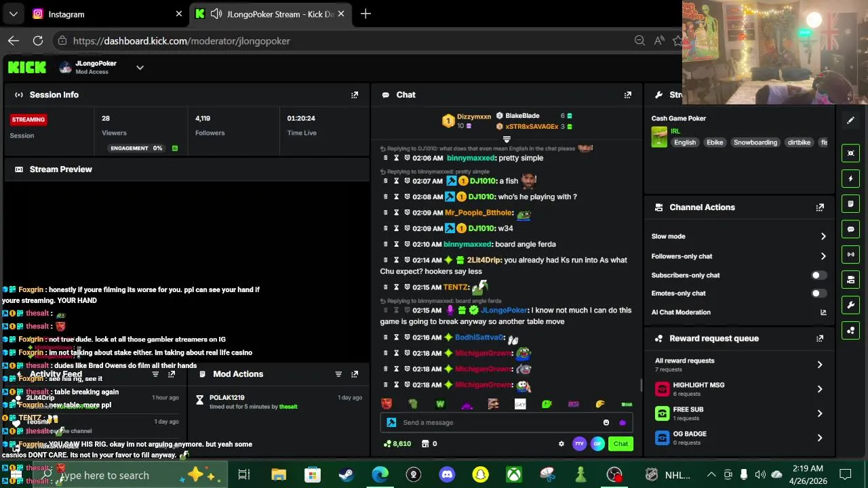
Task: Open Discord from the taskbar
Action: click(x=447, y=474)
